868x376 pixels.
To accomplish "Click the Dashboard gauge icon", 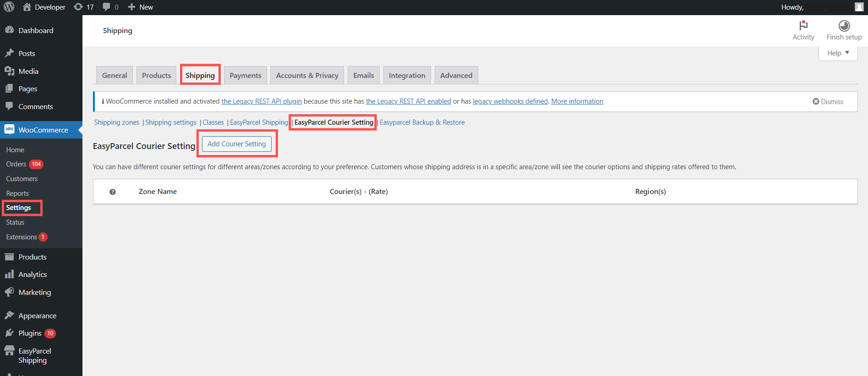I will (9, 30).
